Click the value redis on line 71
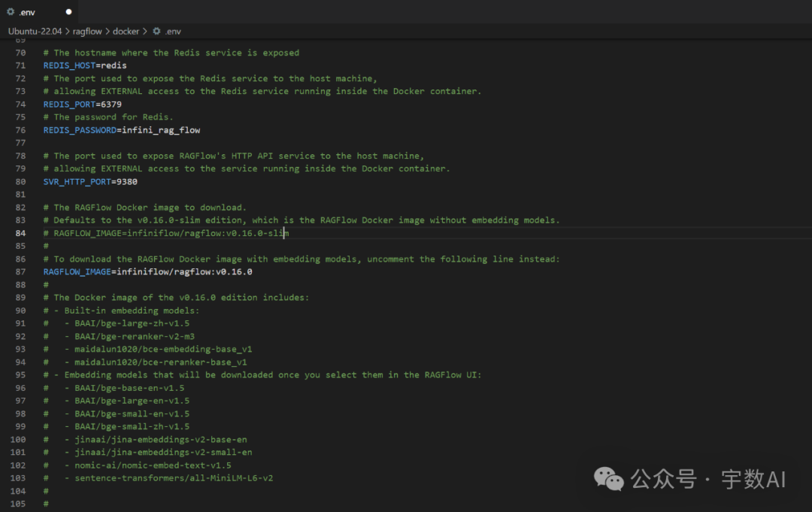This screenshot has width=812, height=512. (114, 65)
